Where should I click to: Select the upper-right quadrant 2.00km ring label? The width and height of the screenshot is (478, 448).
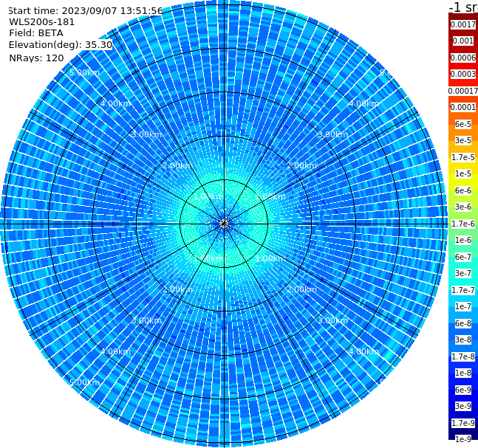click(x=301, y=165)
